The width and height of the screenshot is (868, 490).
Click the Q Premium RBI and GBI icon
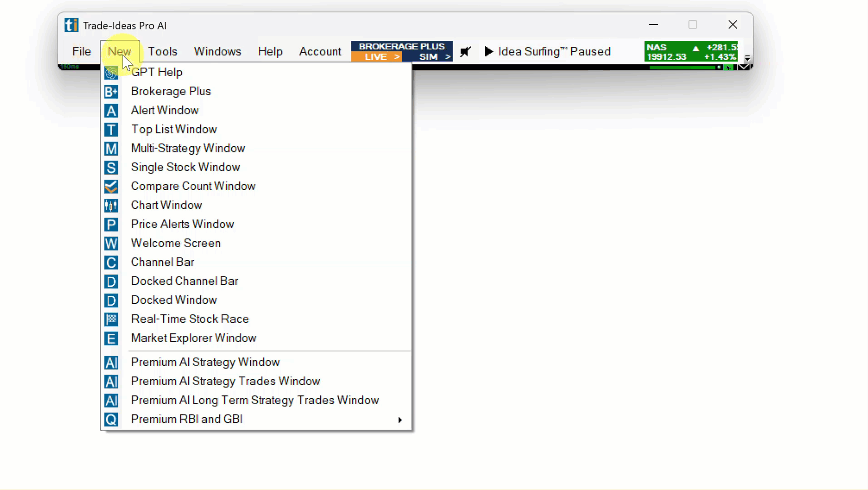tap(111, 420)
